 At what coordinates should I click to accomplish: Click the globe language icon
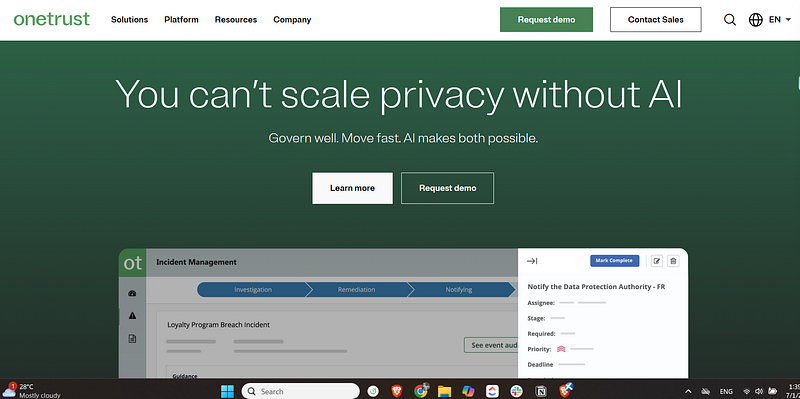(756, 19)
